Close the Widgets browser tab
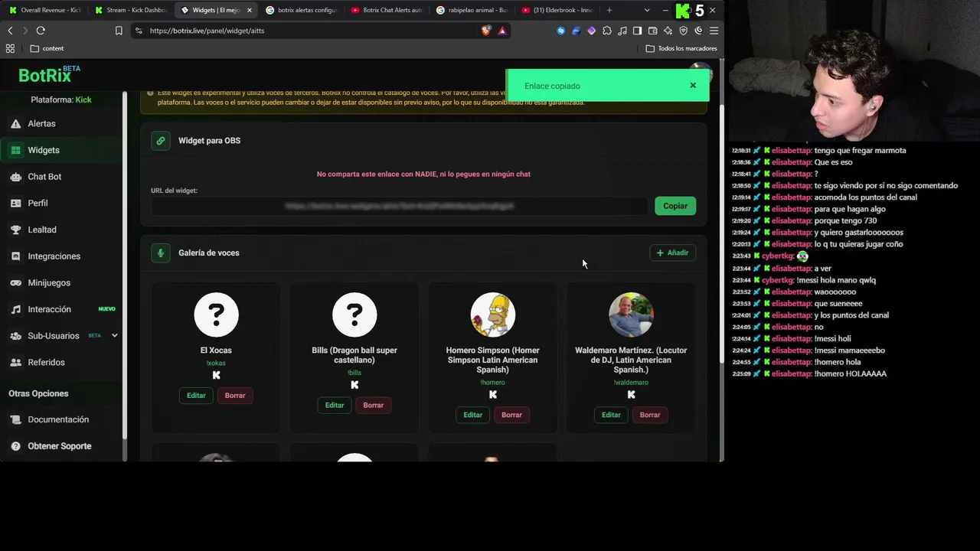This screenshot has width=980, height=551. [249, 10]
